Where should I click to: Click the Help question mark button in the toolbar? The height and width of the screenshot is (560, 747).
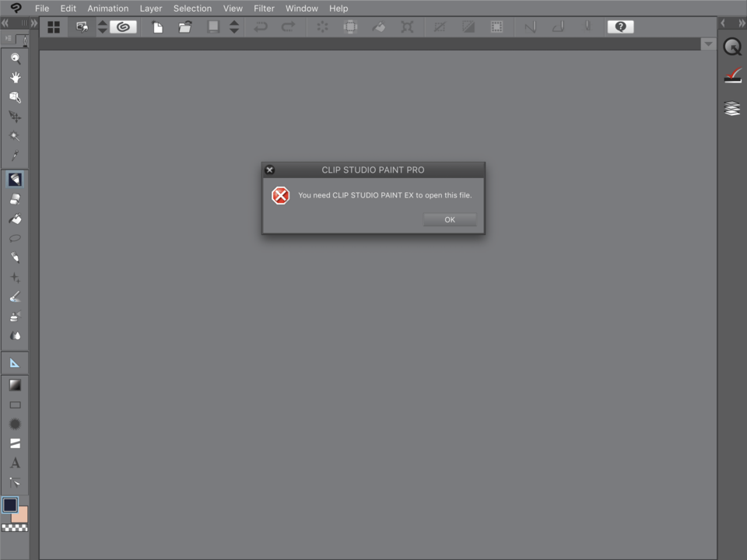[620, 26]
